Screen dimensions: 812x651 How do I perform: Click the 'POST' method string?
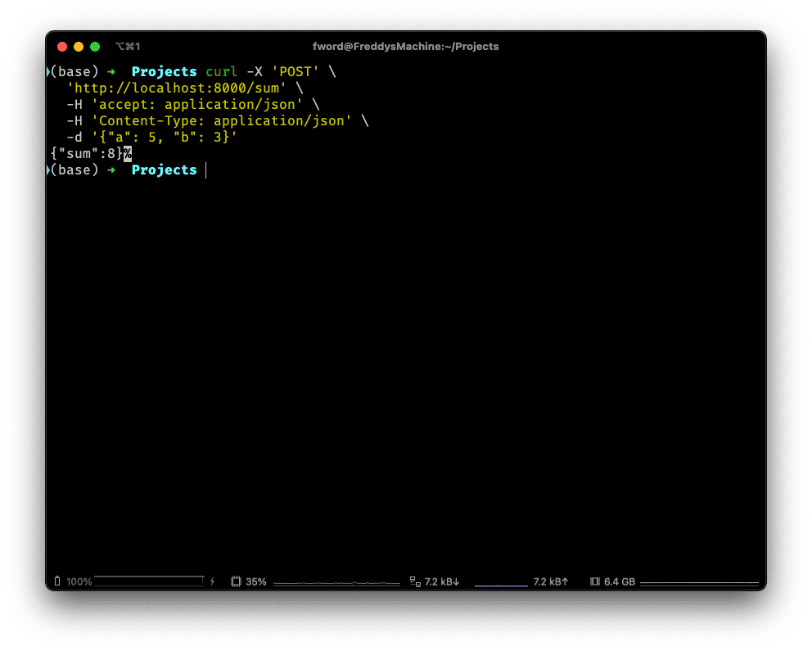click(295, 71)
